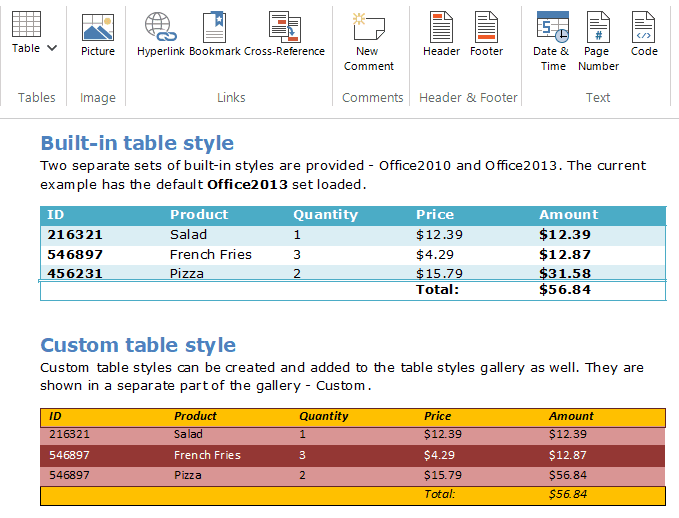Select italic 'Price' header in custom table

pyautogui.click(x=437, y=416)
